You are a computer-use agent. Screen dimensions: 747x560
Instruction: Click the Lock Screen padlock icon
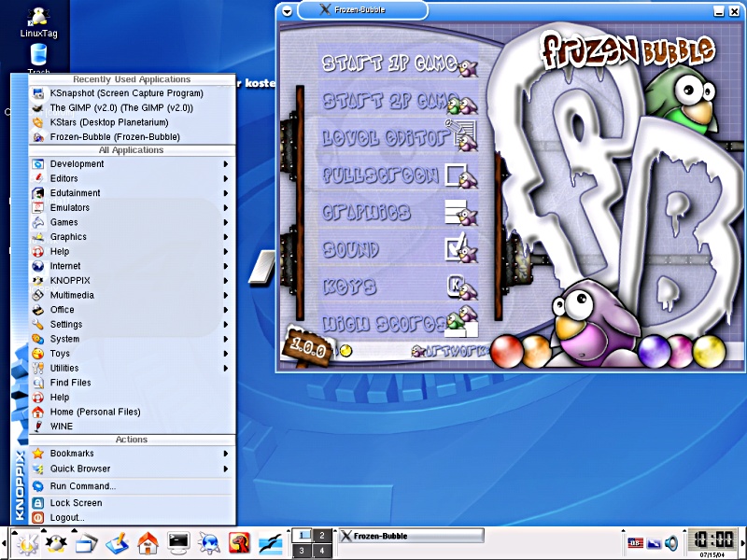[38, 503]
